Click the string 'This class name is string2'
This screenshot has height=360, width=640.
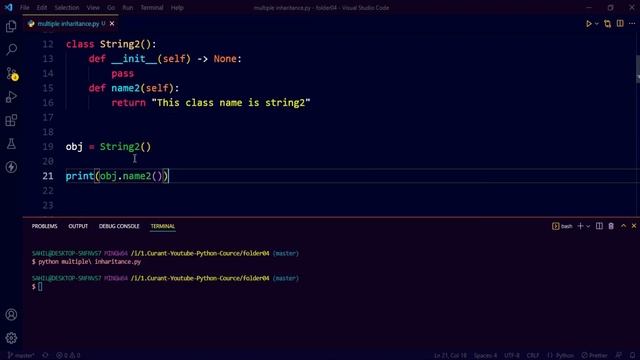231,103
